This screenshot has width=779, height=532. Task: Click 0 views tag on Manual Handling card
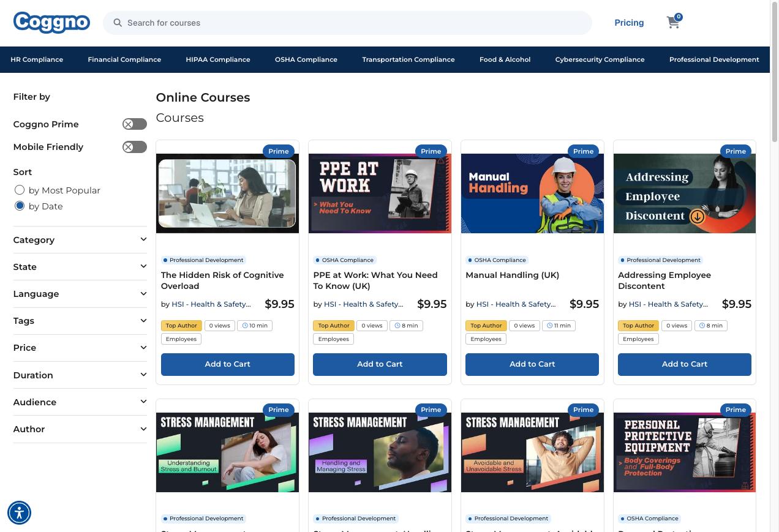pos(524,326)
